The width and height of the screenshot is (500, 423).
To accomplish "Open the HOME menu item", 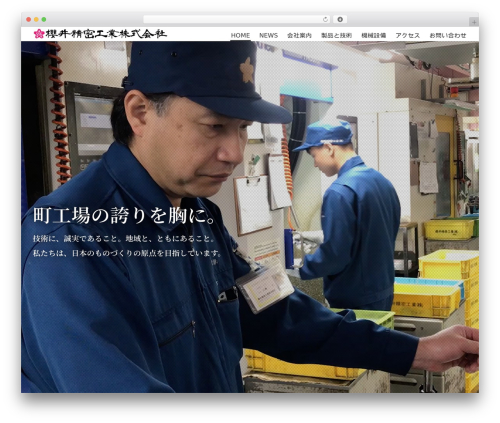I will point(240,35).
